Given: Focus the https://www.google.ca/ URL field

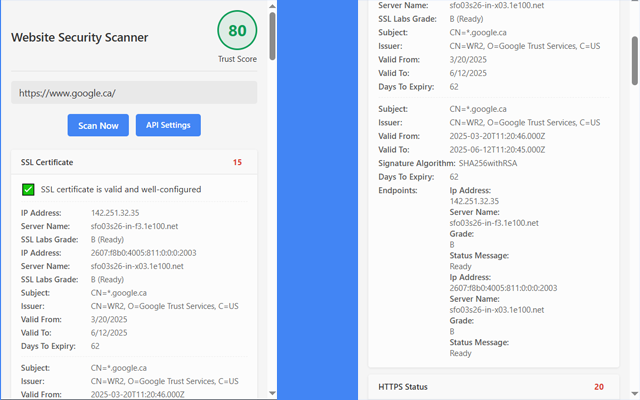Looking at the screenshot, I should coord(134,93).
